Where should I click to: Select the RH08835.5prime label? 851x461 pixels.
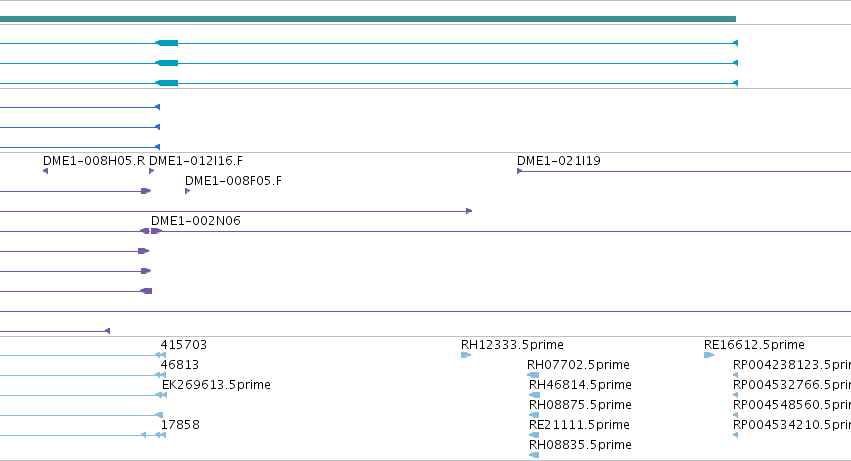click(580, 445)
